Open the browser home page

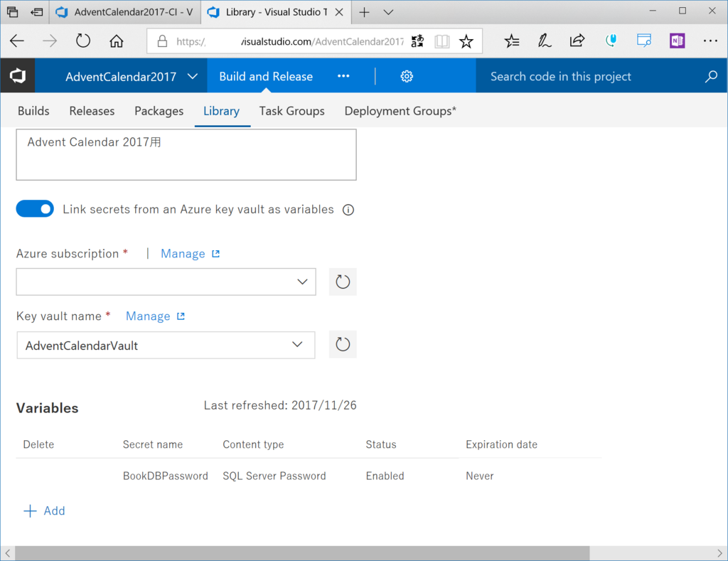coord(117,41)
